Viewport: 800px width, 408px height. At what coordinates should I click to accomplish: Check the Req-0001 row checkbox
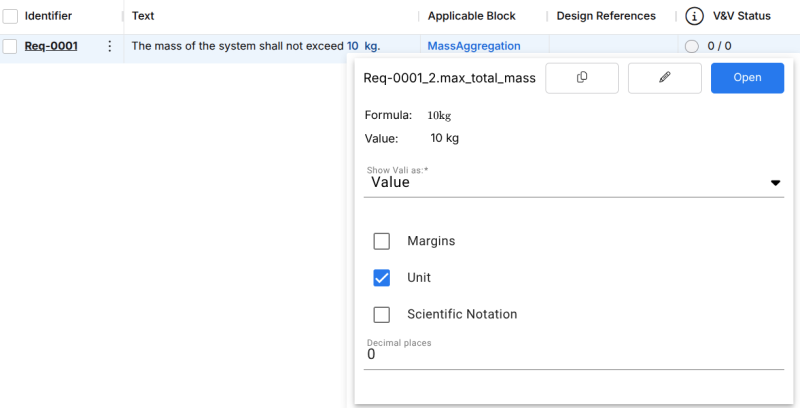(10, 46)
